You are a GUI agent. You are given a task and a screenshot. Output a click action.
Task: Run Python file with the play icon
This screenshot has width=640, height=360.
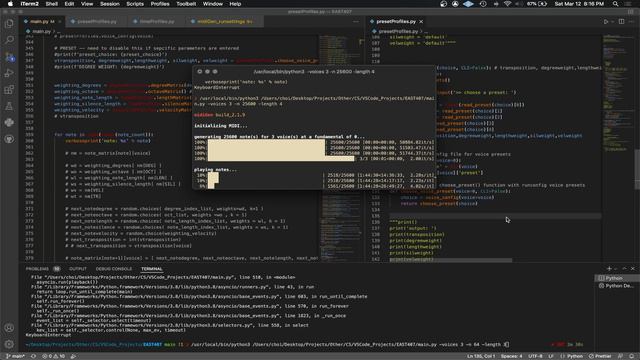tap(606, 22)
